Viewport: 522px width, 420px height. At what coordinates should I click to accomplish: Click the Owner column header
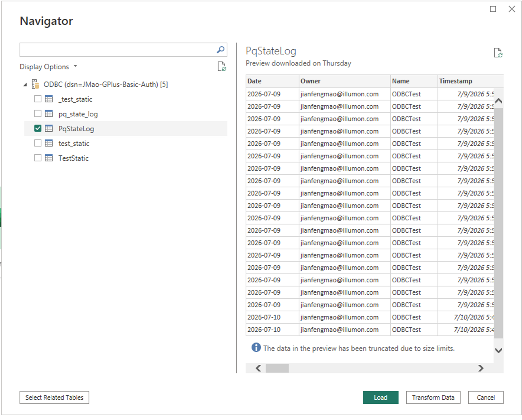(345, 81)
